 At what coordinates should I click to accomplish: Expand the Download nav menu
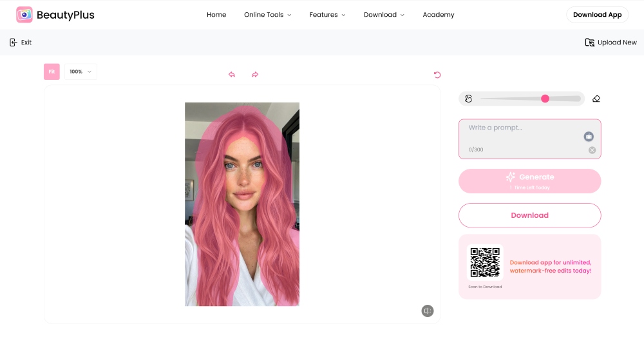384,15
